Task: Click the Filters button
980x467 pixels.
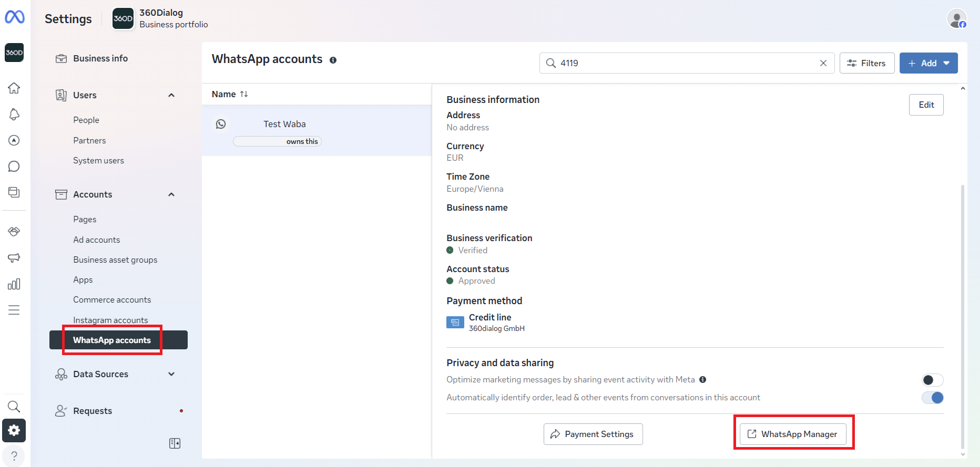Action: tap(867, 63)
